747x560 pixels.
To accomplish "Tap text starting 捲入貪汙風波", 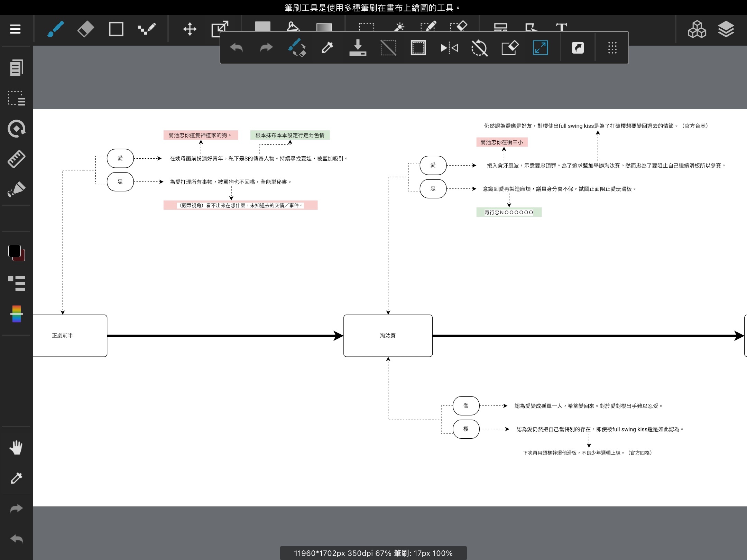I will click(606, 166).
